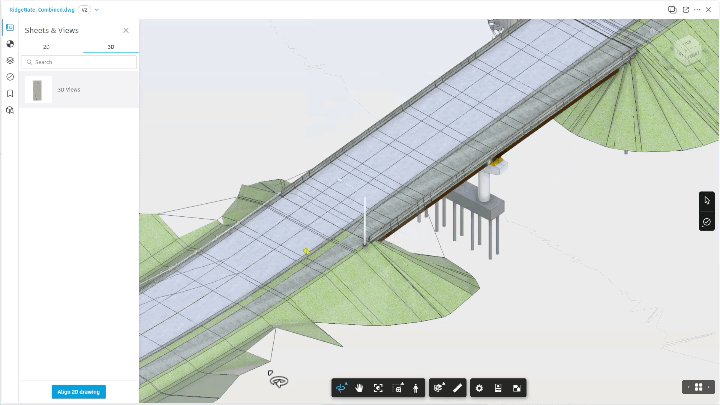This screenshot has width=720, height=405.
Task: Open the Issues check icon in sidebar
Action: (x=10, y=77)
